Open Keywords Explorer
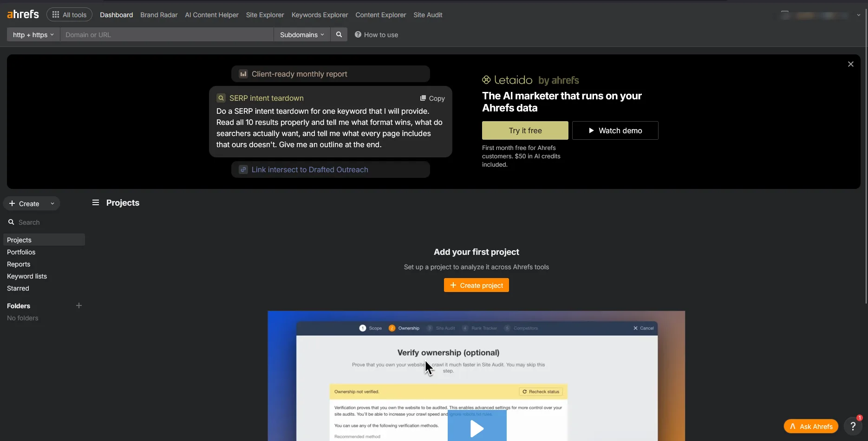The image size is (868, 441). [320, 15]
